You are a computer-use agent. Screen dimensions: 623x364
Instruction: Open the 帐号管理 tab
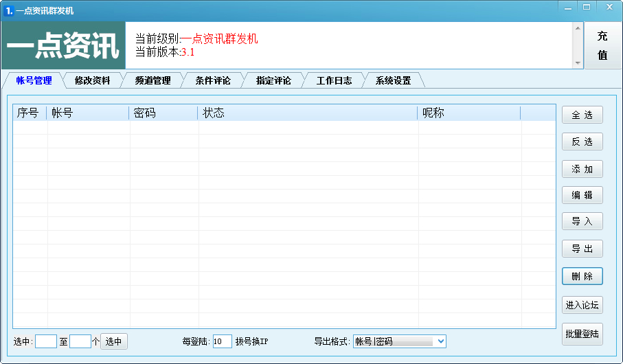click(34, 80)
